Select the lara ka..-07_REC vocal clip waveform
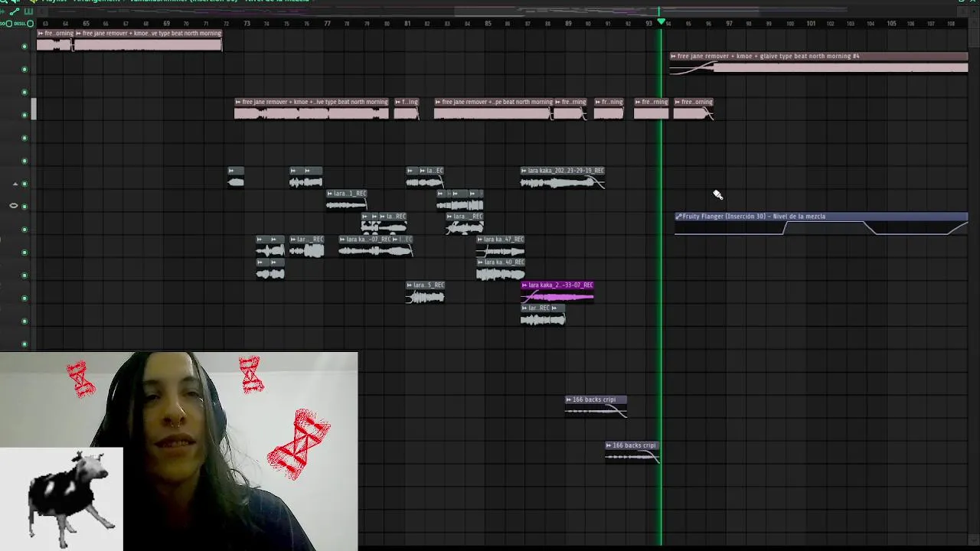Screen dimensions: 980x551 pos(365,252)
